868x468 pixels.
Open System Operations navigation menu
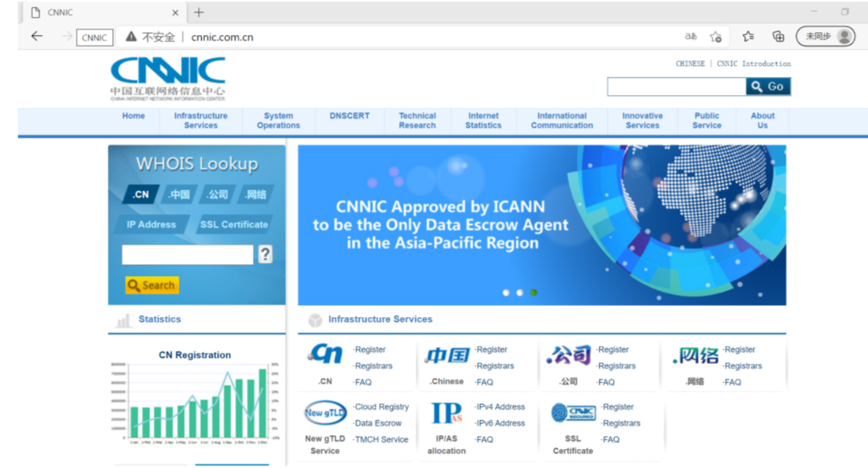279,121
